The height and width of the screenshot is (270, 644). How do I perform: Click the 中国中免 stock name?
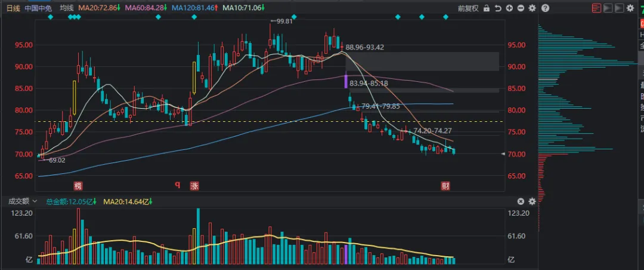38,8
